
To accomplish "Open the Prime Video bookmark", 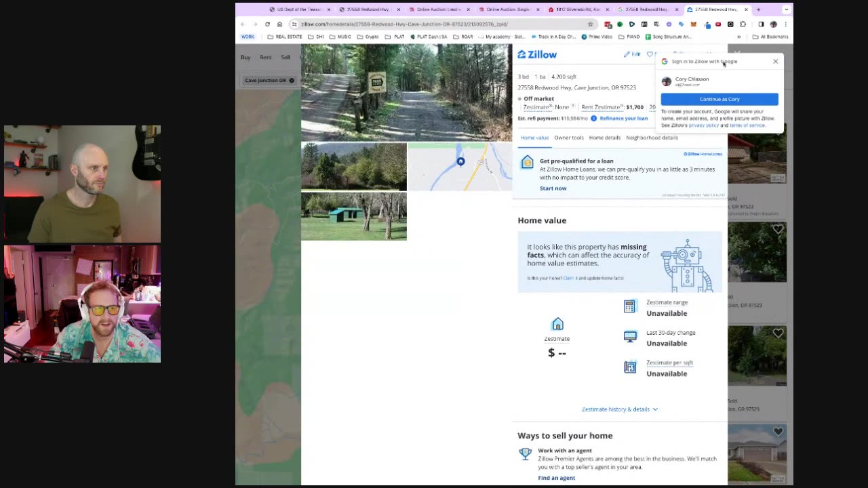I will coord(597,37).
